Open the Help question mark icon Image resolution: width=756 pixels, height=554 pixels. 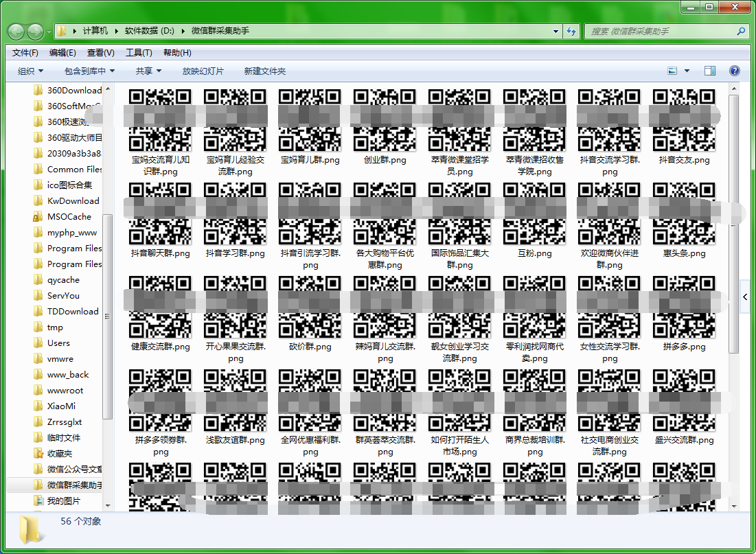click(734, 71)
